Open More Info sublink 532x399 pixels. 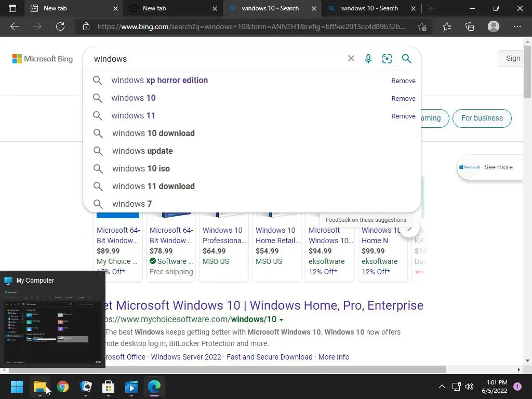334,357
